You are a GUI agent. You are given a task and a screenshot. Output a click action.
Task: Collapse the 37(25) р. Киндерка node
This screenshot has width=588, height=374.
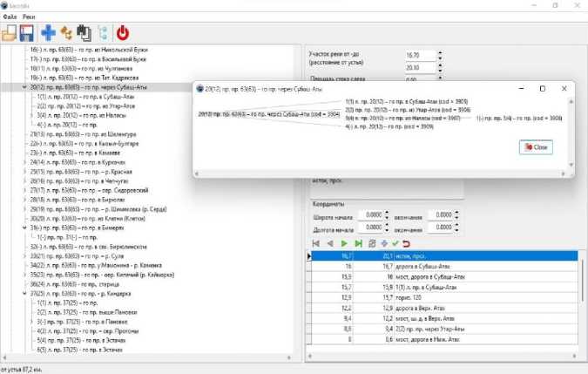click(24, 293)
